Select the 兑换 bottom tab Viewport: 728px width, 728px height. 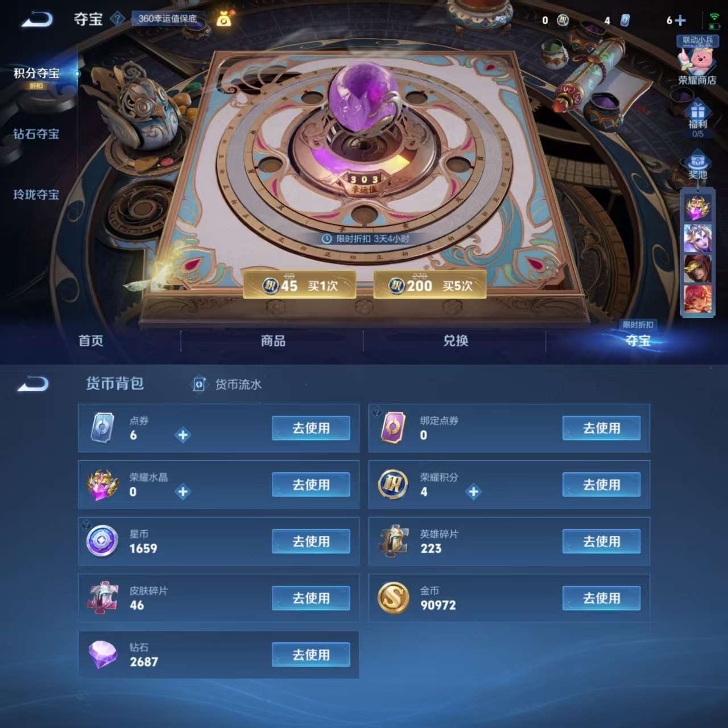456,341
